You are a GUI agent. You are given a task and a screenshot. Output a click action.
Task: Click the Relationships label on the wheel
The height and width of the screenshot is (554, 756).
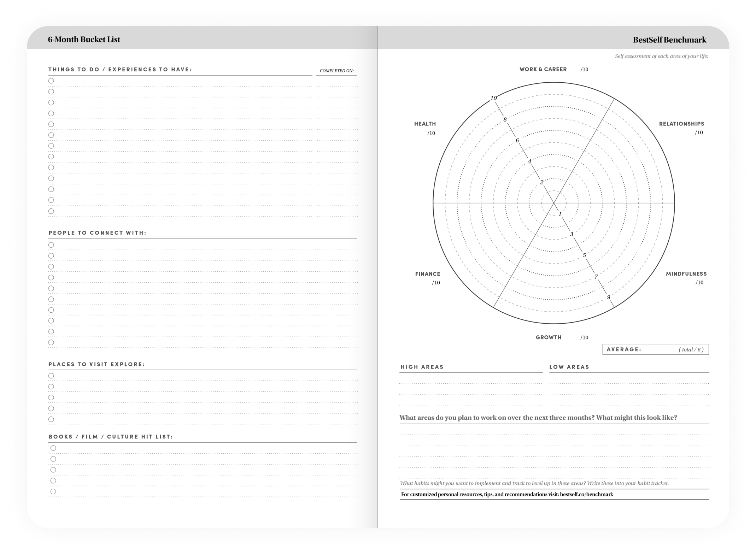pyautogui.click(x=681, y=124)
